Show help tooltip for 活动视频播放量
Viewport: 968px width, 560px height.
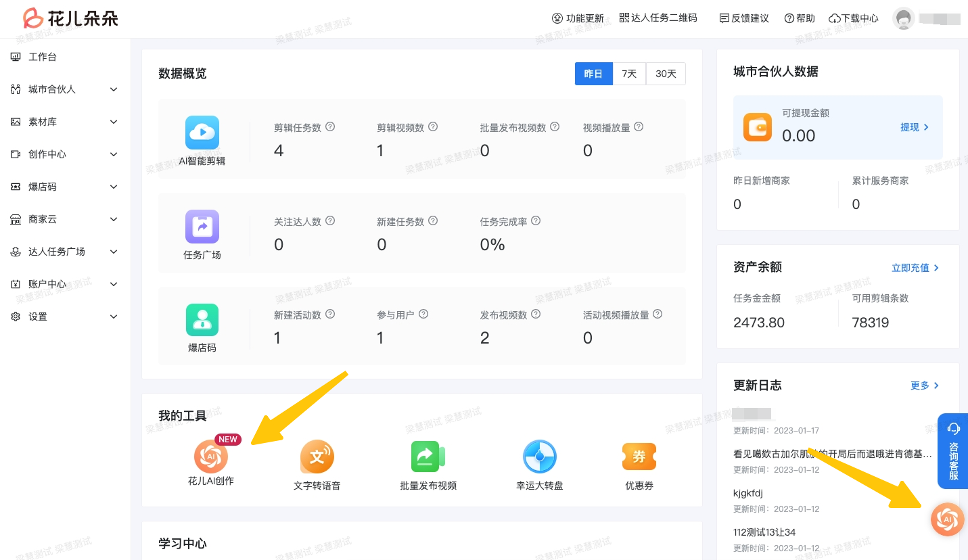658,314
